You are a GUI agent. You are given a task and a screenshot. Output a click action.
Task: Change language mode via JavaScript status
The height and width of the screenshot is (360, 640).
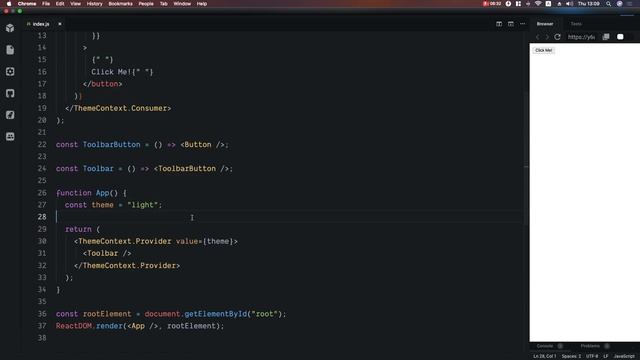click(624, 356)
